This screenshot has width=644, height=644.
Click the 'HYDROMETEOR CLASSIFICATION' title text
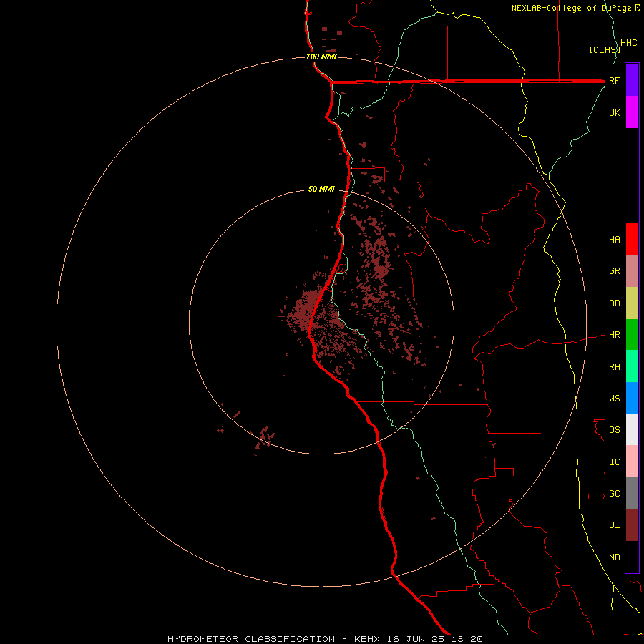click(251, 639)
